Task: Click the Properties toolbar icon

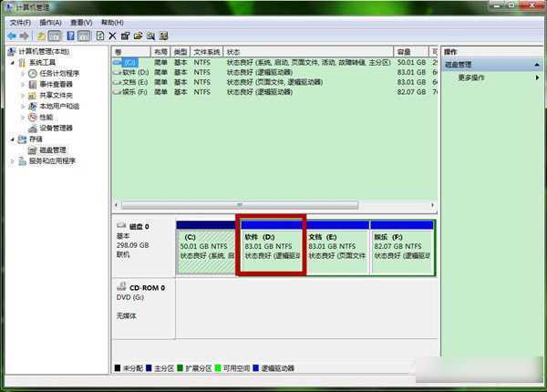Action: [125, 36]
